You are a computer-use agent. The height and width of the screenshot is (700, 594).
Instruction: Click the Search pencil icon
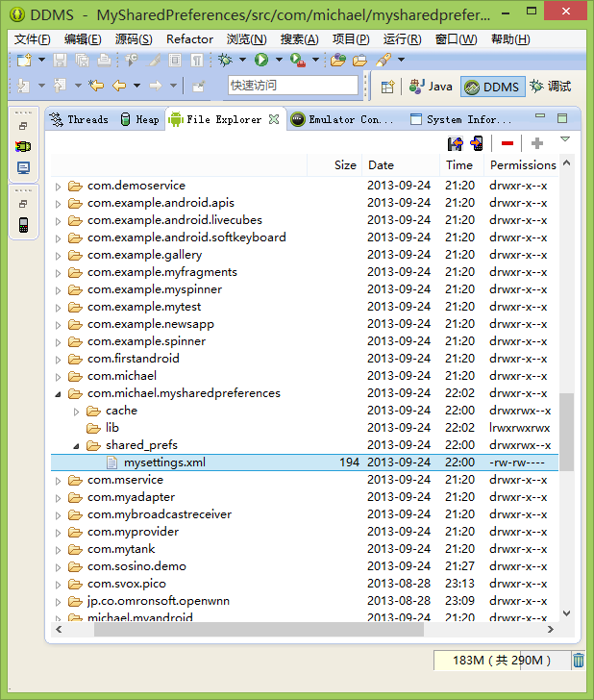coord(384,60)
